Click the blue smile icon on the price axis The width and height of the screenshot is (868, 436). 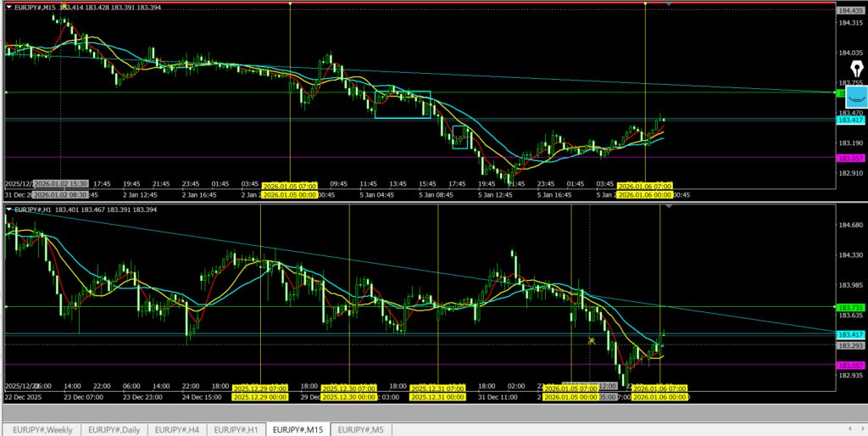[x=855, y=96]
